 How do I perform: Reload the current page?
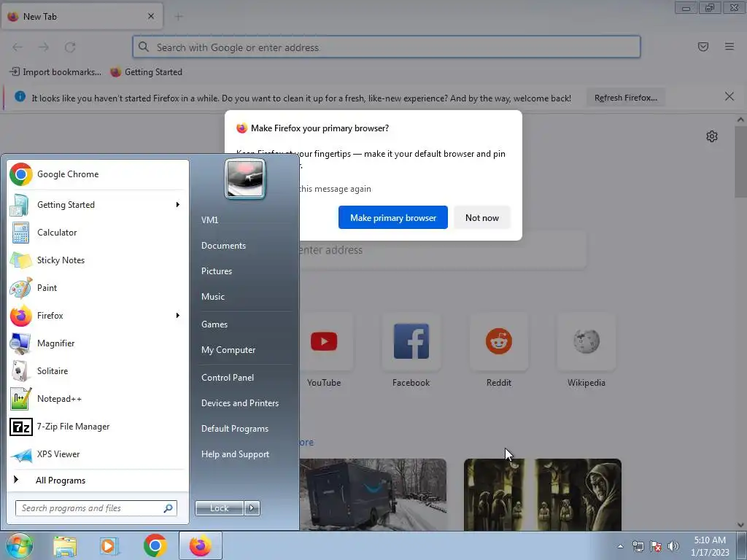70,47
